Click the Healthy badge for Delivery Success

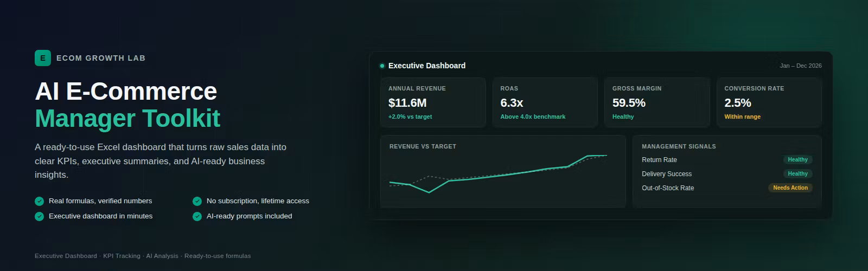797,174
